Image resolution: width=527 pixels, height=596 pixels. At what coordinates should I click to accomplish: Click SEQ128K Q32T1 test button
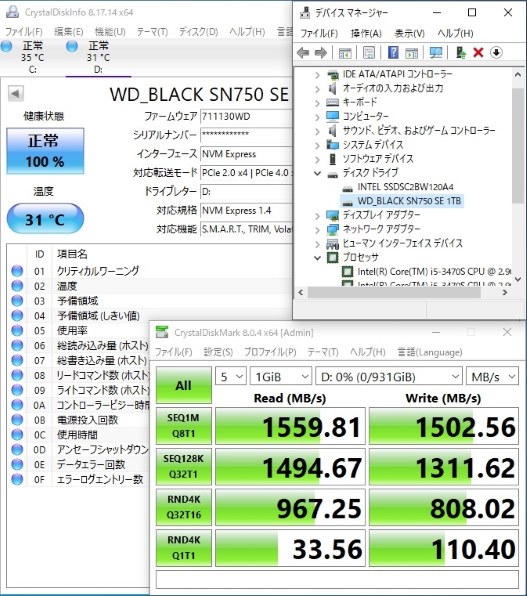click(184, 466)
